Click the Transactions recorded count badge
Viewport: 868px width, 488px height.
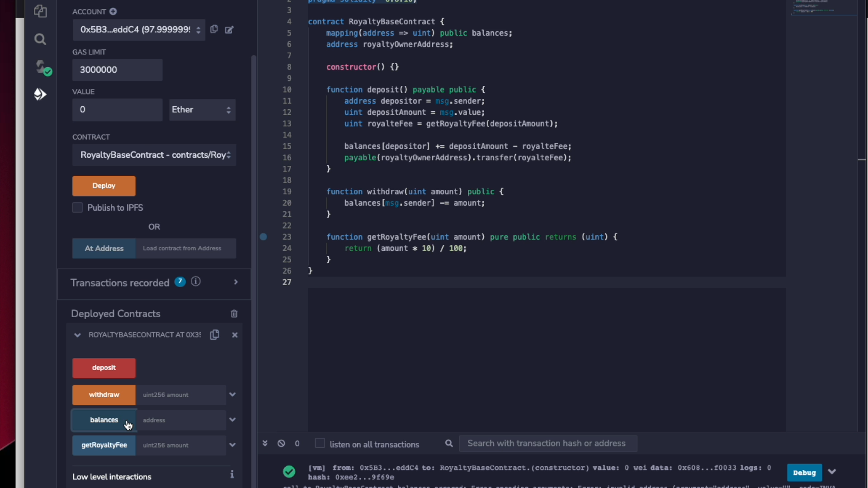(180, 282)
